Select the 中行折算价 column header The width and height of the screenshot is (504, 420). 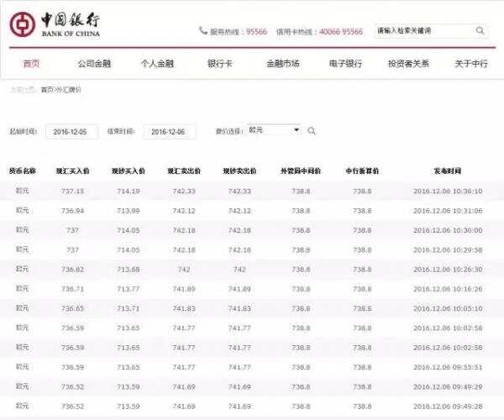tap(362, 171)
